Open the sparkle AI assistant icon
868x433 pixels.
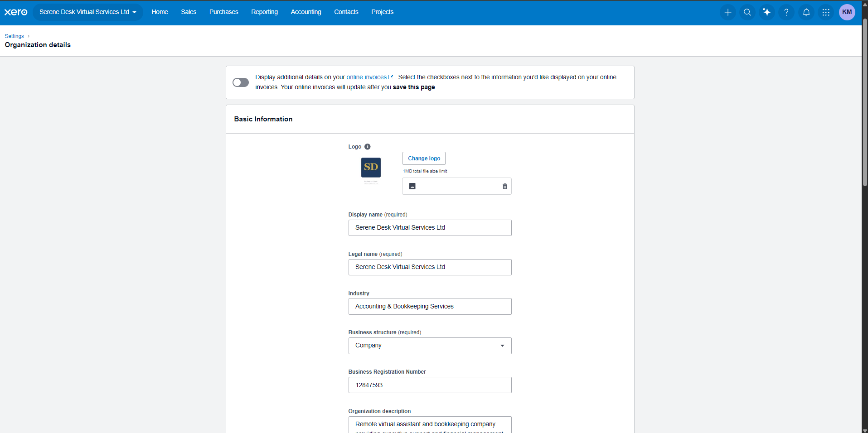[767, 12]
